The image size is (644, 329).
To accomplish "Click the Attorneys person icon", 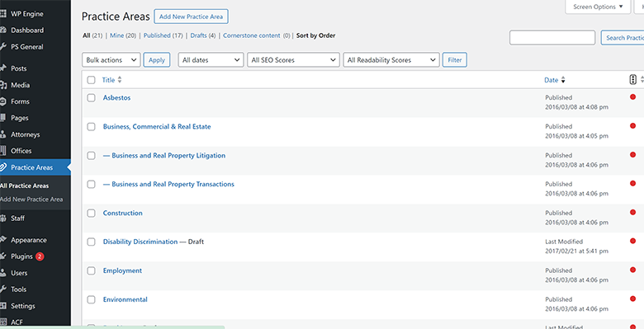I will pos(2,134).
